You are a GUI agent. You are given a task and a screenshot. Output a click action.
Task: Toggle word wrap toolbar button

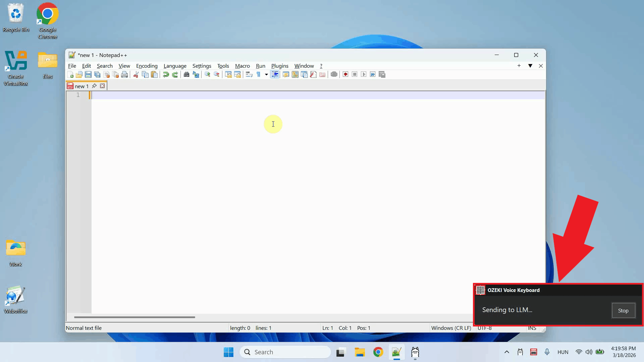coord(249,74)
